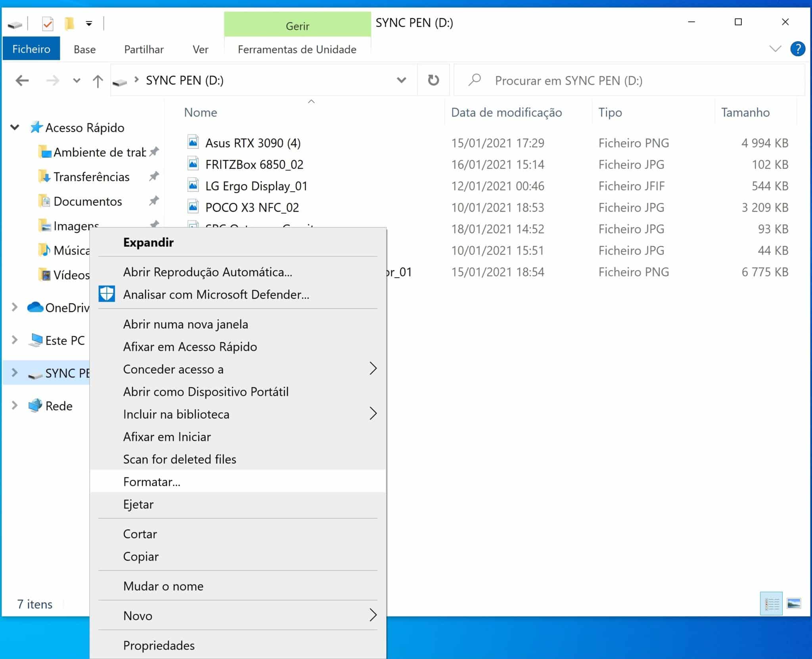The image size is (812, 659).
Task: Choose Afixar em Acesso Rápido
Action: (238, 347)
